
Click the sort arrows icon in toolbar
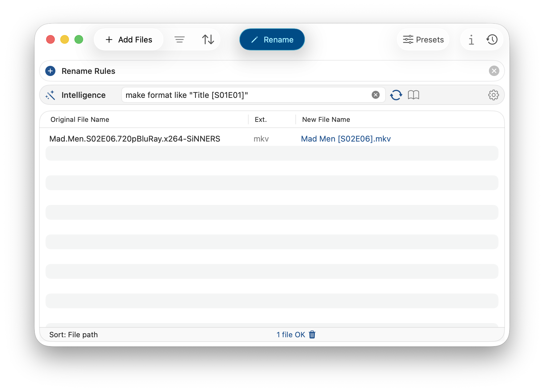pyautogui.click(x=208, y=40)
